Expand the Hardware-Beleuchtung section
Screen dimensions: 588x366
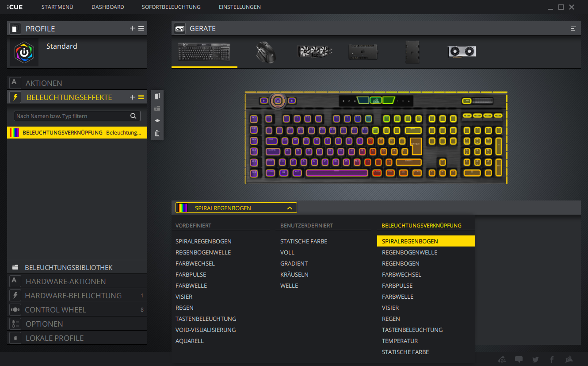73,296
